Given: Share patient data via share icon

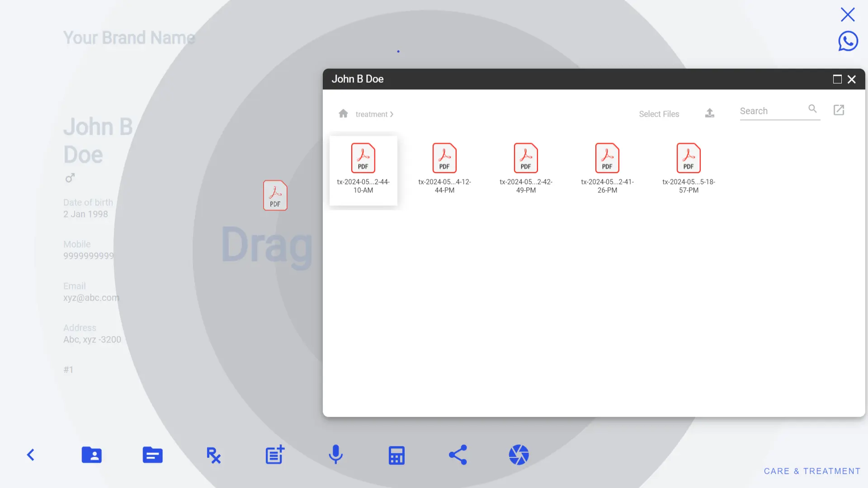Looking at the screenshot, I should (458, 455).
